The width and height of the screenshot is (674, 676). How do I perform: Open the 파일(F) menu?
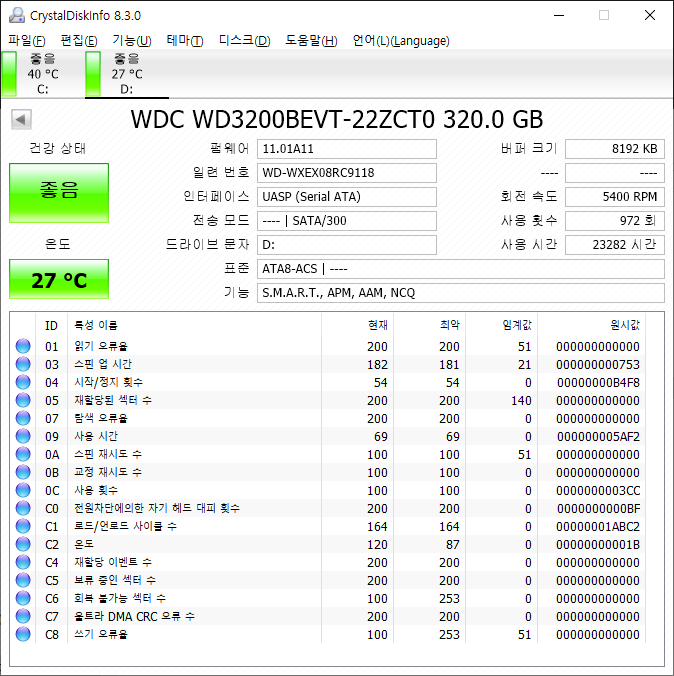[x=27, y=41]
